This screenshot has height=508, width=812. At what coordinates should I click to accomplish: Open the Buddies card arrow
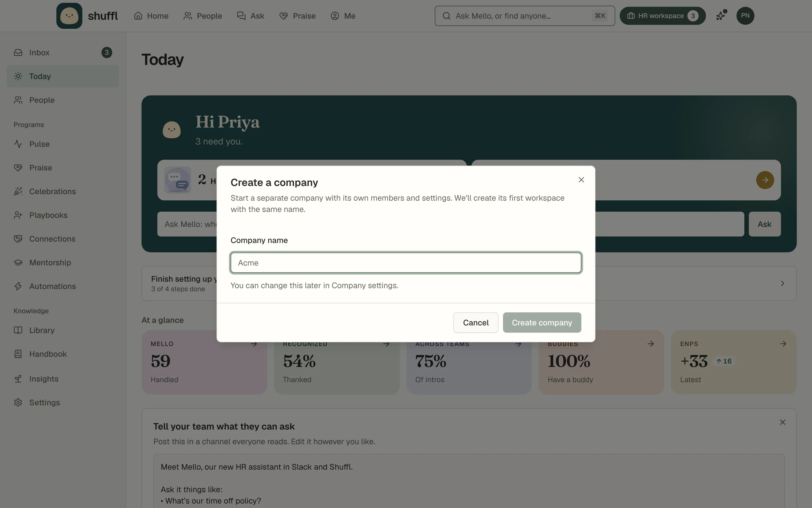pos(651,344)
